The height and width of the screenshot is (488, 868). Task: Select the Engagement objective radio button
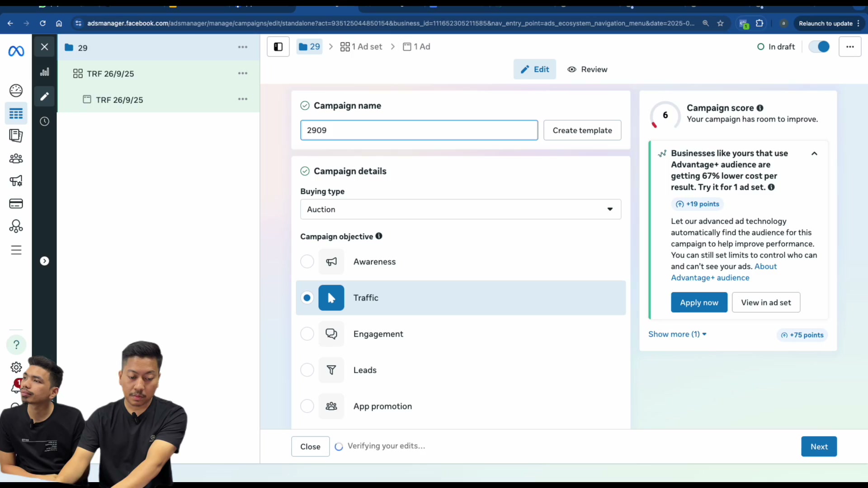[x=307, y=334]
